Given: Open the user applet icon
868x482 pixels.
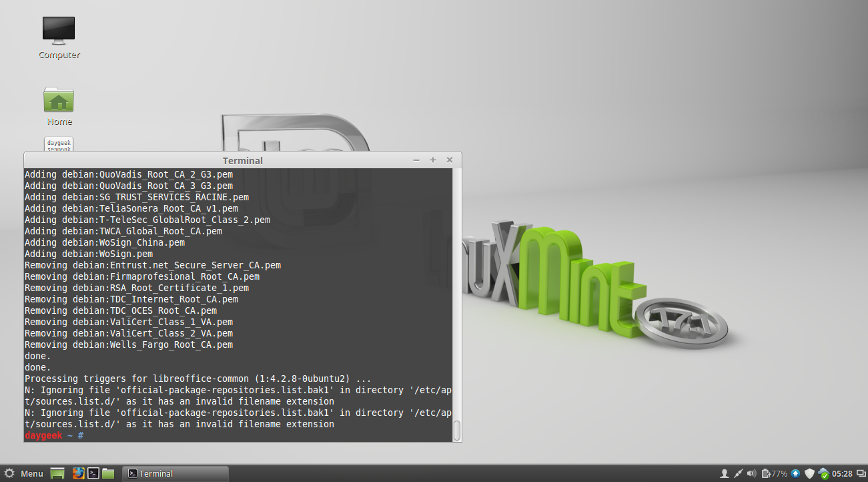Looking at the screenshot, I should click(724, 473).
